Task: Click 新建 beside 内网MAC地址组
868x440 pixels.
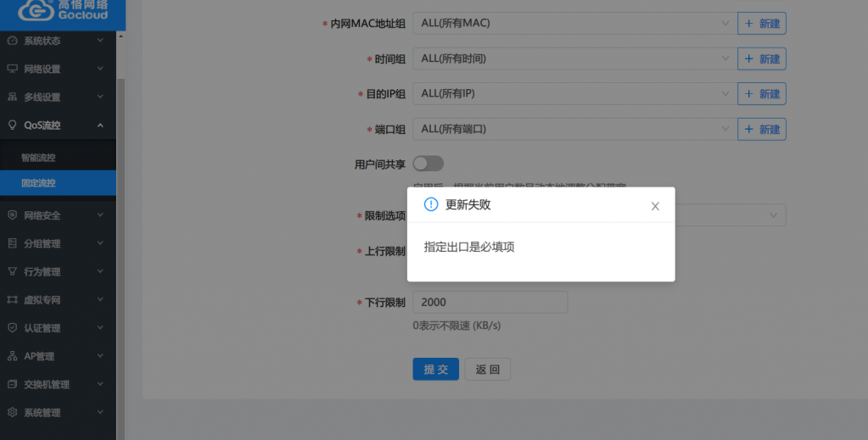Action: [762, 23]
